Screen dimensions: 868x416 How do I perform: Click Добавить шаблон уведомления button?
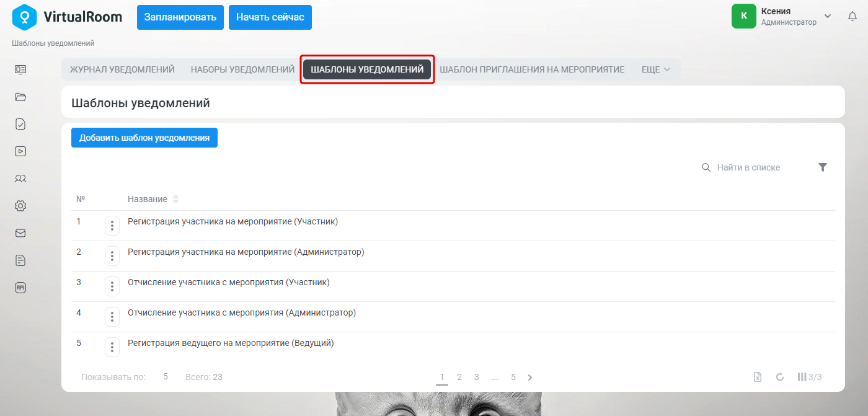[144, 138]
